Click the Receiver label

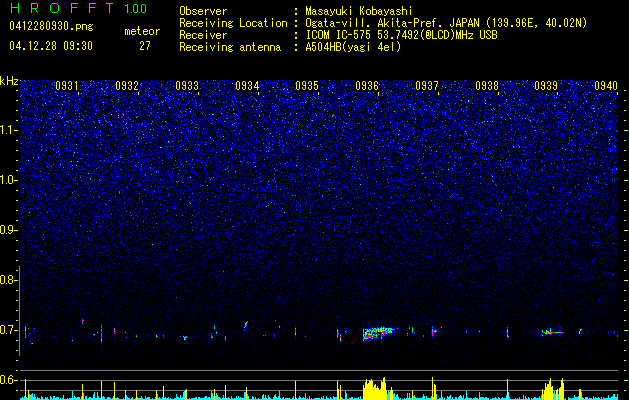[x=203, y=35]
